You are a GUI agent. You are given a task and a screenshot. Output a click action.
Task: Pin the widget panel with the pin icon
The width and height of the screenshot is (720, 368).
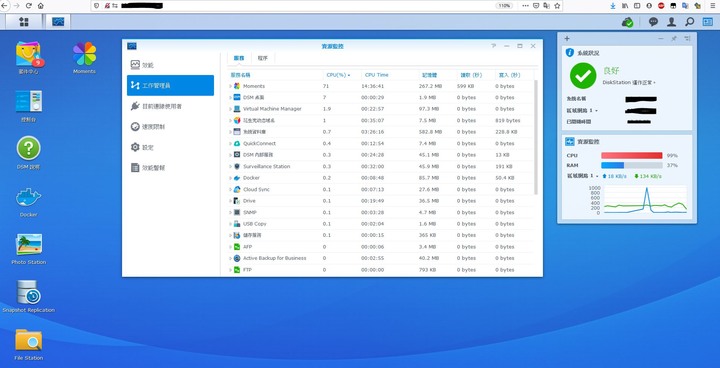point(674,39)
